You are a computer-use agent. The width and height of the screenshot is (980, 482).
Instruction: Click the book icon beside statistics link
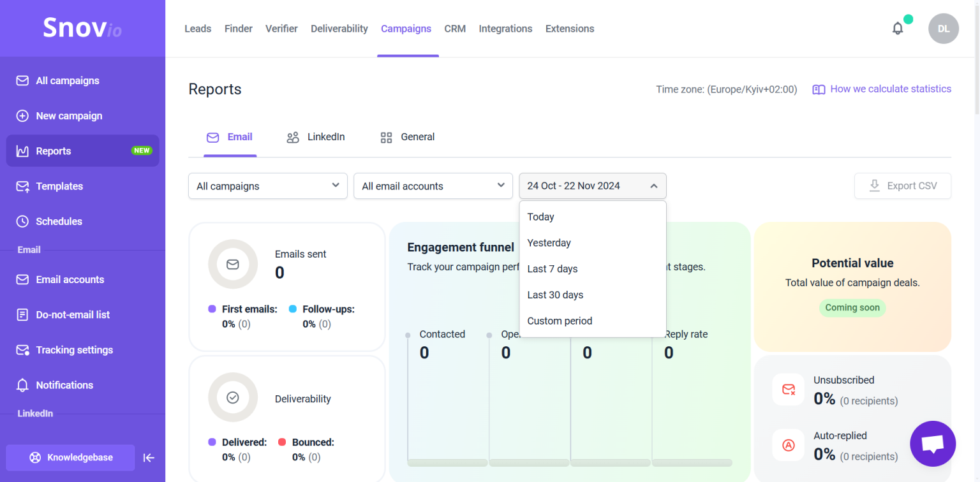point(819,89)
